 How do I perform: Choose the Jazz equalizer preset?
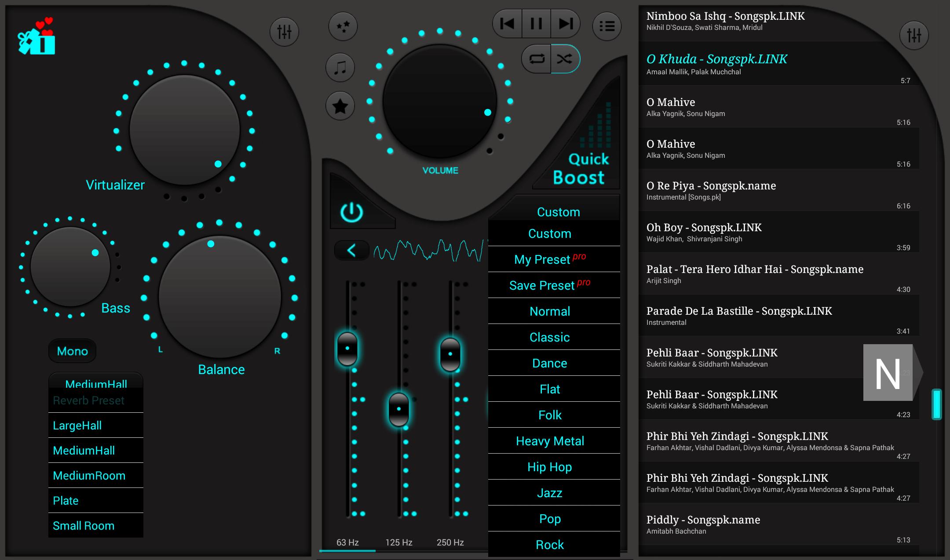[554, 493]
